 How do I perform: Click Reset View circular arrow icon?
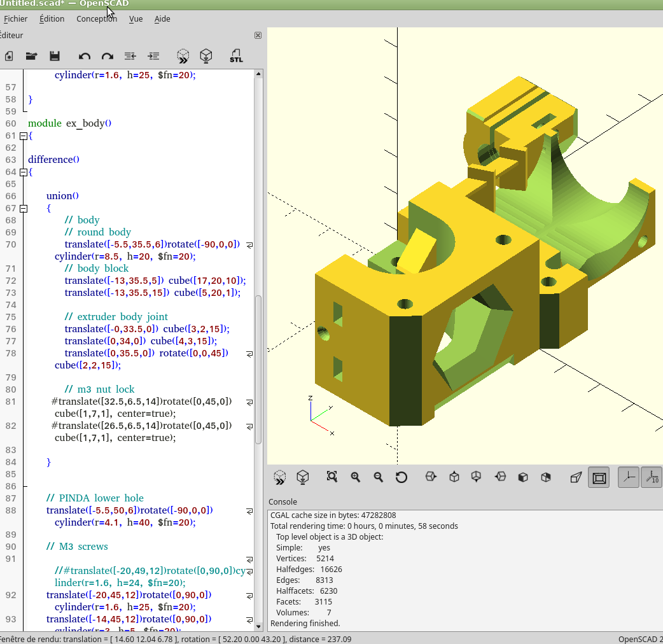tap(401, 477)
